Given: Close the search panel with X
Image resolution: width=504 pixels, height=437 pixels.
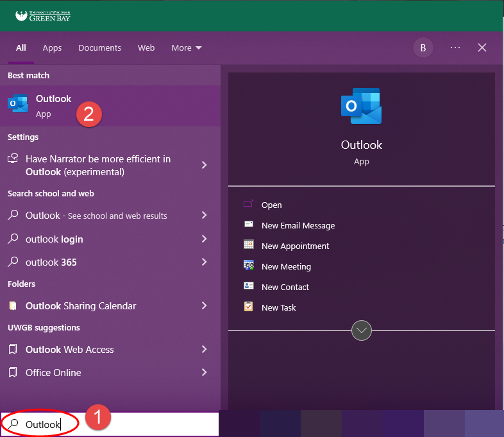Looking at the screenshot, I should point(482,47).
